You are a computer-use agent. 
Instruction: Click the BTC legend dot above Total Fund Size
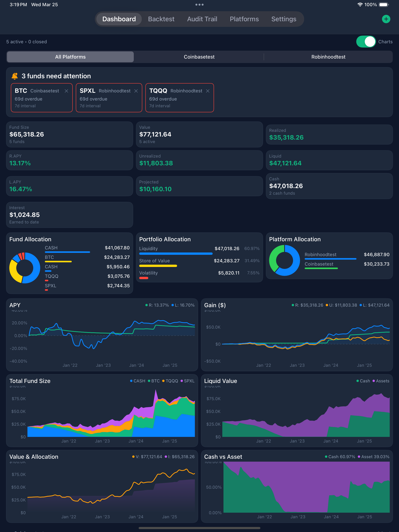[x=149, y=381]
